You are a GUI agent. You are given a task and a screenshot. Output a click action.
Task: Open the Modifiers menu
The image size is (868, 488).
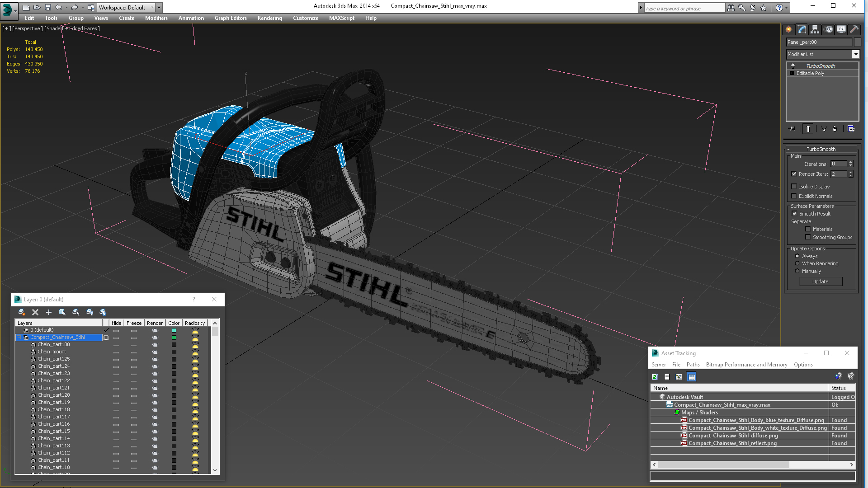[x=156, y=18]
